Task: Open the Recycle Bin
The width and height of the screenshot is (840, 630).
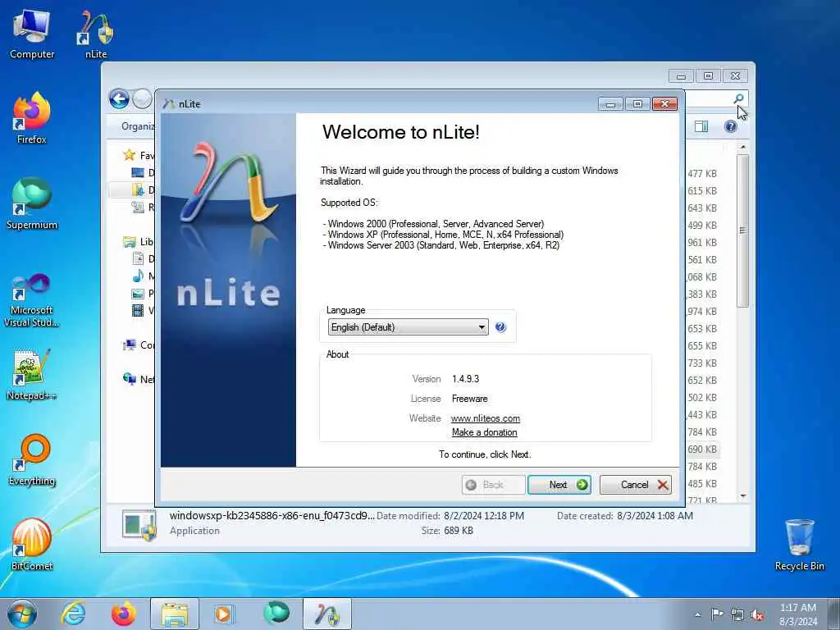Action: pyautogui.click(x=799, y=545)
